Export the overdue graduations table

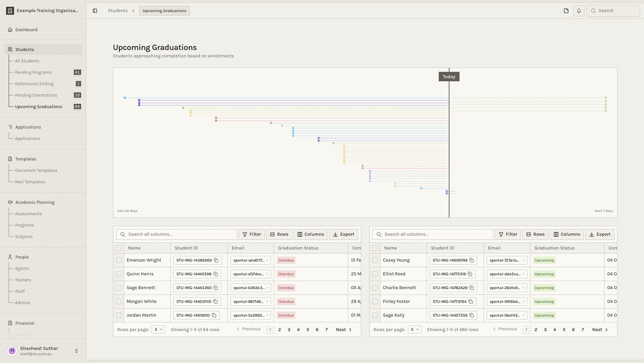point(343,234)
